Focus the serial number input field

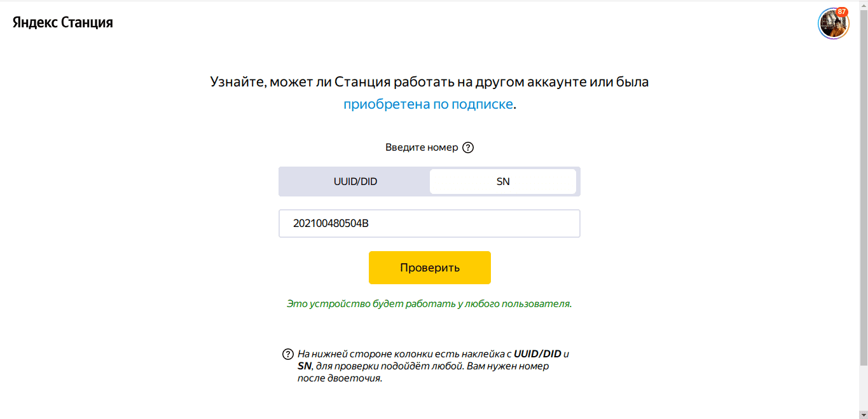tap(429, 224)
